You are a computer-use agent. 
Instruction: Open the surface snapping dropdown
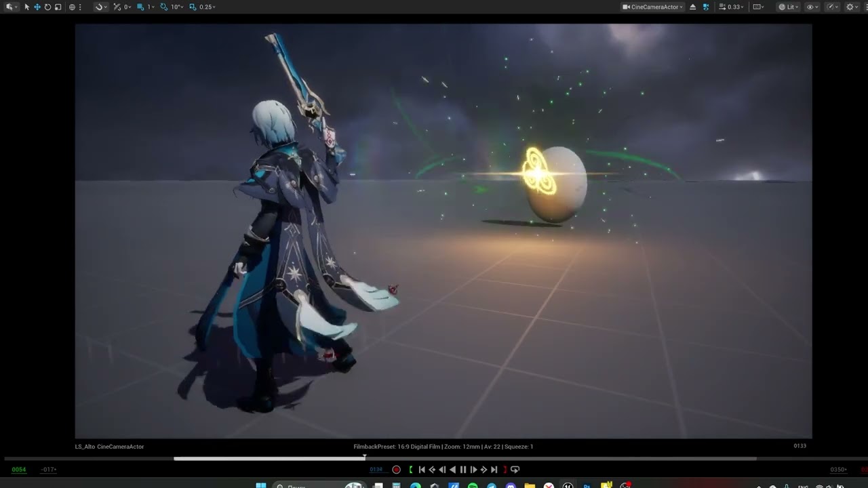coord(101,7)
